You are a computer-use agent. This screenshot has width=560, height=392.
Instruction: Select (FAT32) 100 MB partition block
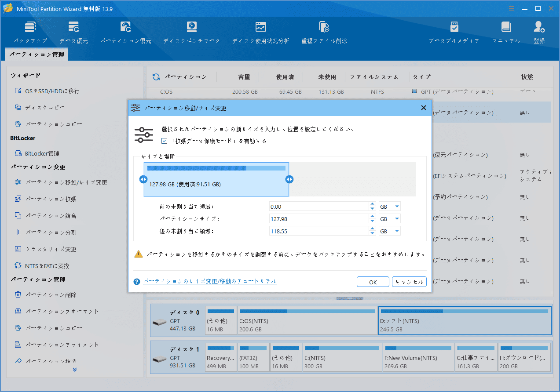coord(254,358)
